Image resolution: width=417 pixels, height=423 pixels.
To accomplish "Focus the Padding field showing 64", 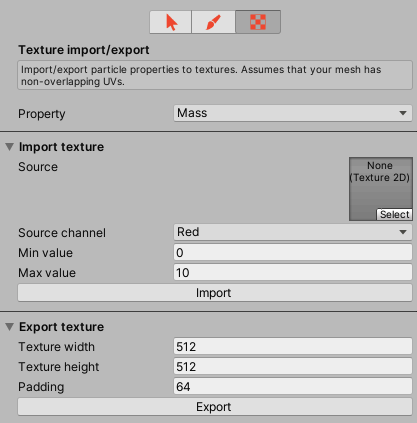I will pos(293,387).
